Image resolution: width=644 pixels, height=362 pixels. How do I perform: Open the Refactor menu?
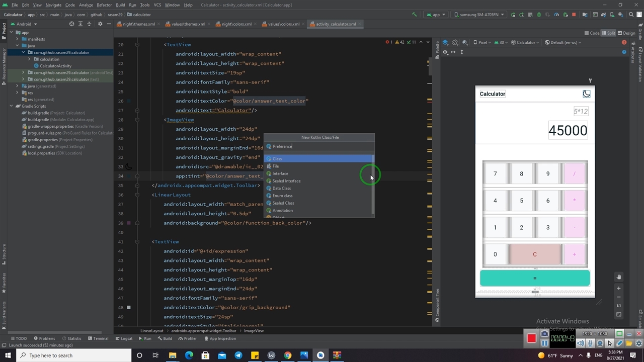click(104, 5)
